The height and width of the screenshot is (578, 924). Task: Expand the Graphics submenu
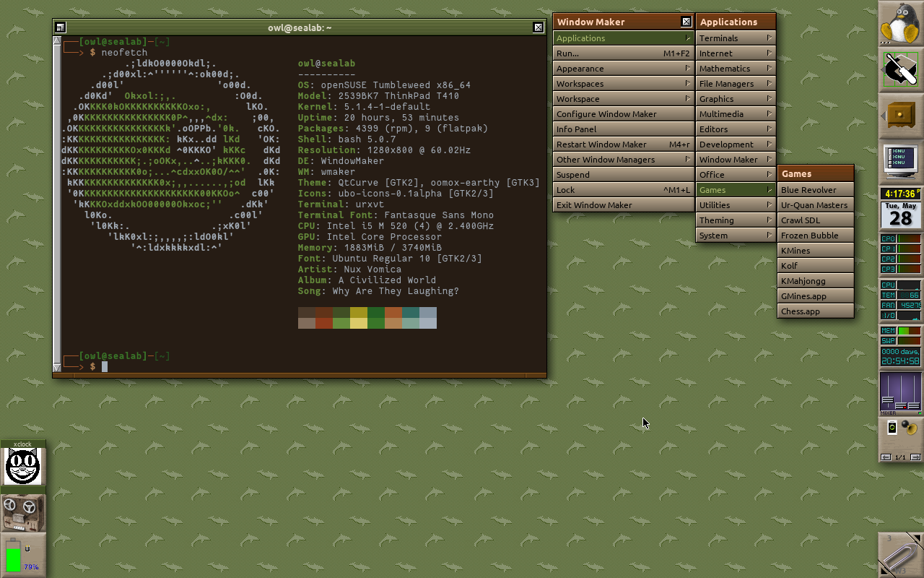tap(736, 98)
